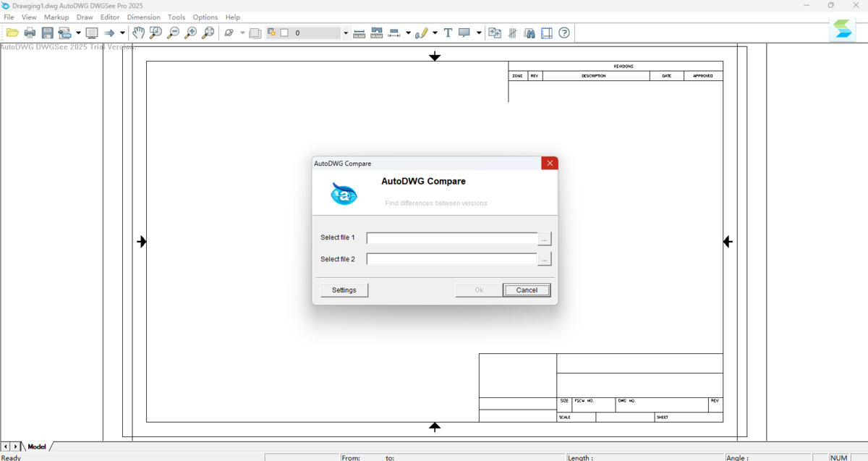This screenshot has width=868, height=461.
Task: Click the binoculars find icon
Action: tap(529, 33)
